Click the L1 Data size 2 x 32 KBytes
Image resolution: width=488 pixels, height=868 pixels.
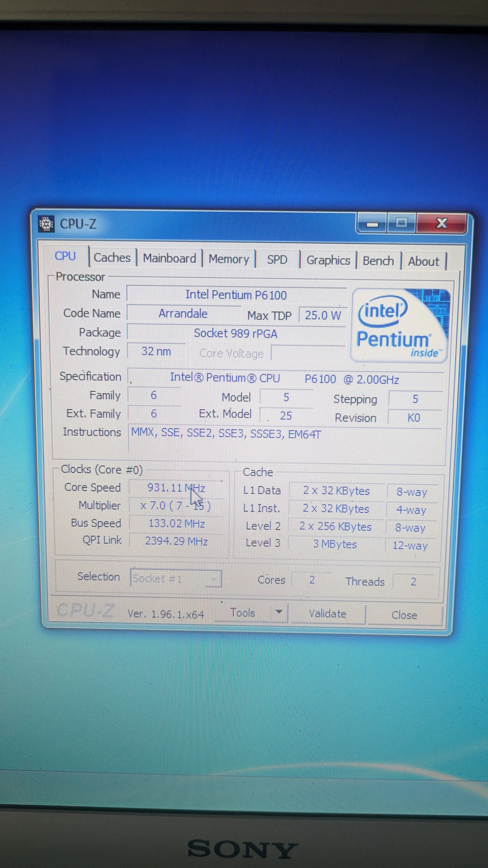point(336,491)
